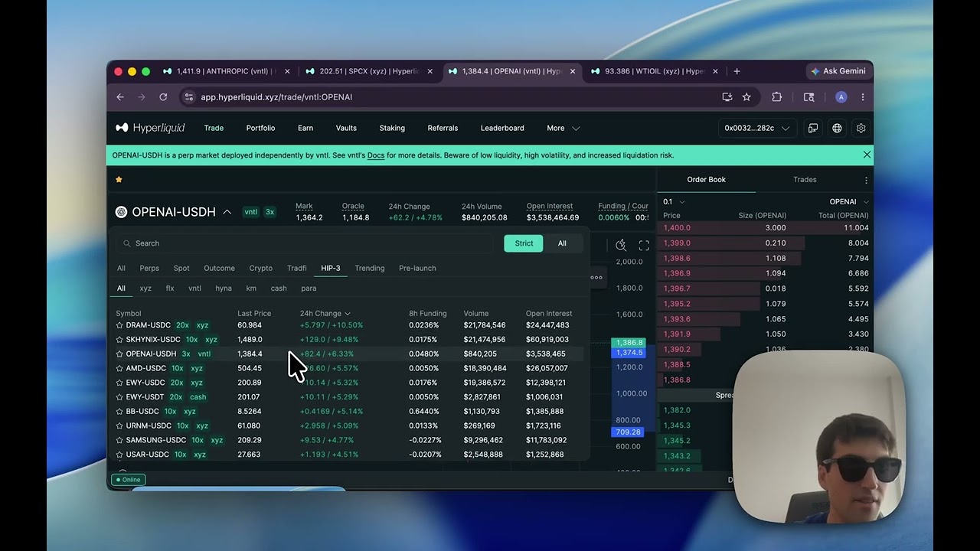This screenshot has height=551, width=980.
Task: Open the language globe icon
Action: (837, 128)
